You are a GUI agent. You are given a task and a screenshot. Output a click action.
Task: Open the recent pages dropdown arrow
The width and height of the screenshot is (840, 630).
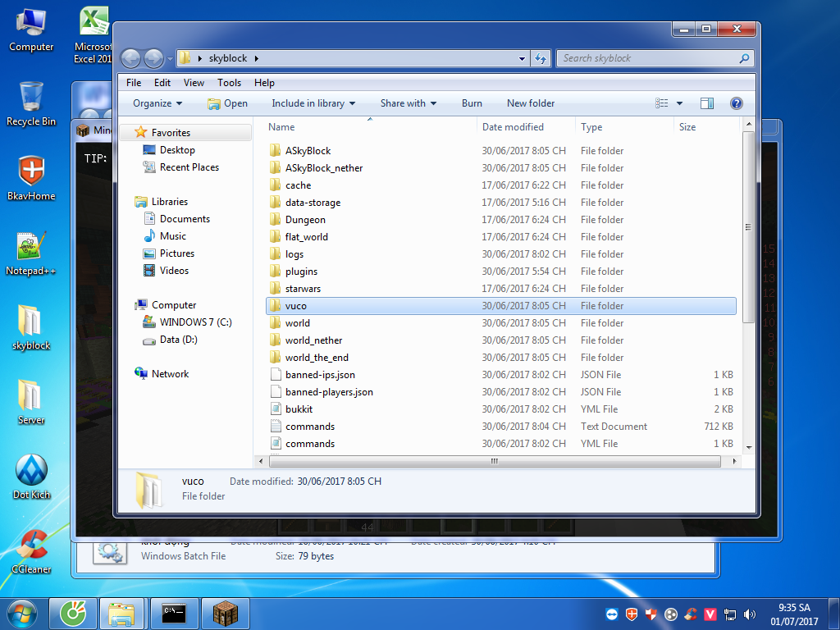pos(171,58)
